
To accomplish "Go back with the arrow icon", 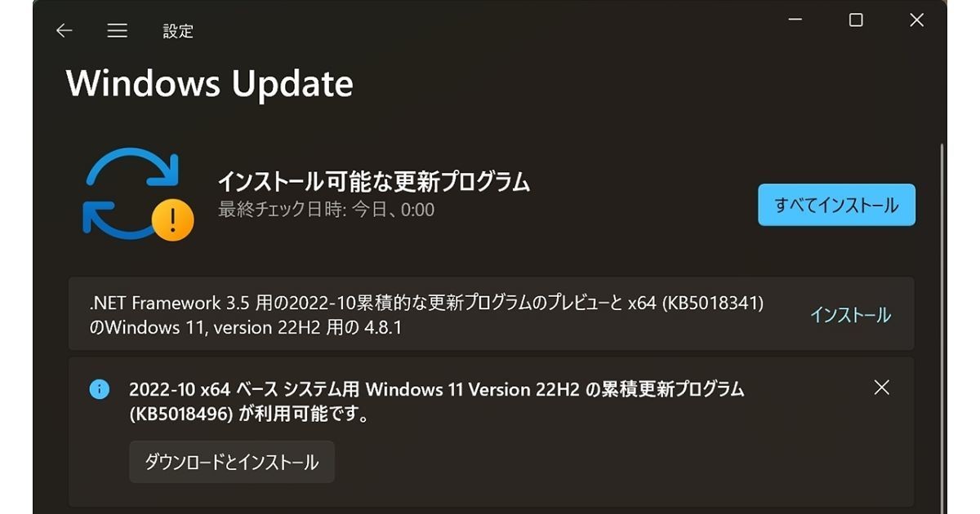I will tap(64, 31).
